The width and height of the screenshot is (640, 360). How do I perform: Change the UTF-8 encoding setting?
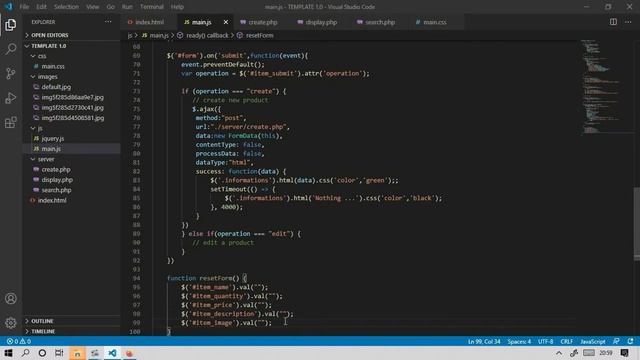[x=546, y=341]
